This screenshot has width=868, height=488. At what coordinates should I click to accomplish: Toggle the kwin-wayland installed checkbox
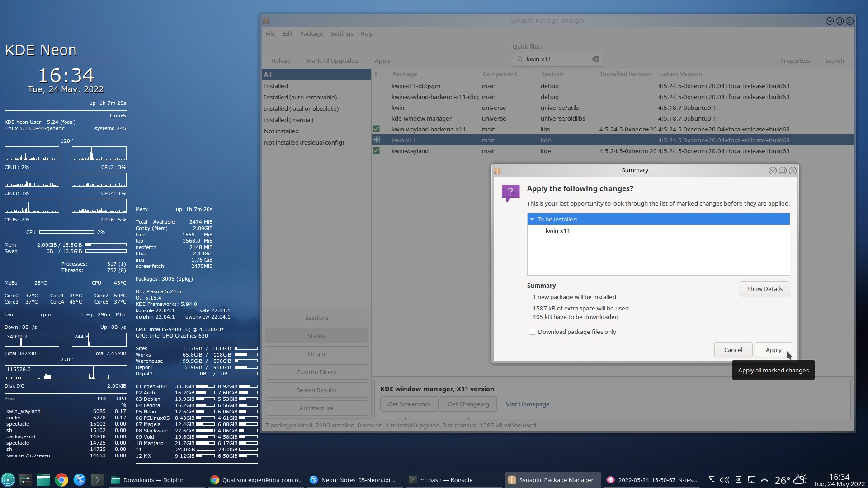[376, 151]
